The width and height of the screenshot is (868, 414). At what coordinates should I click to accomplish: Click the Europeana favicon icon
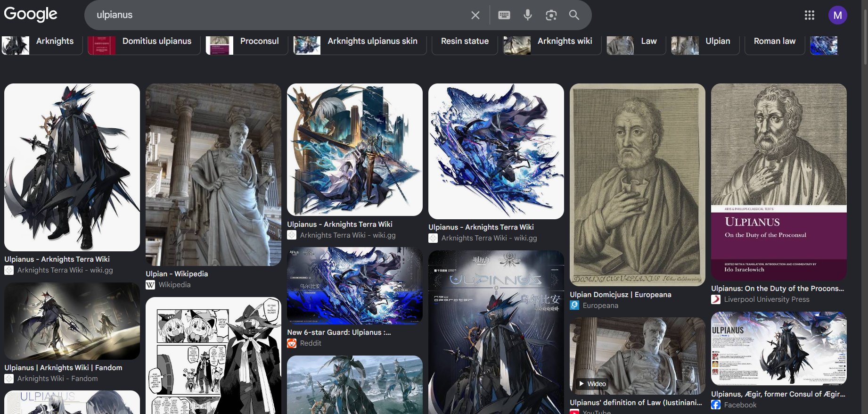point(574,306)
